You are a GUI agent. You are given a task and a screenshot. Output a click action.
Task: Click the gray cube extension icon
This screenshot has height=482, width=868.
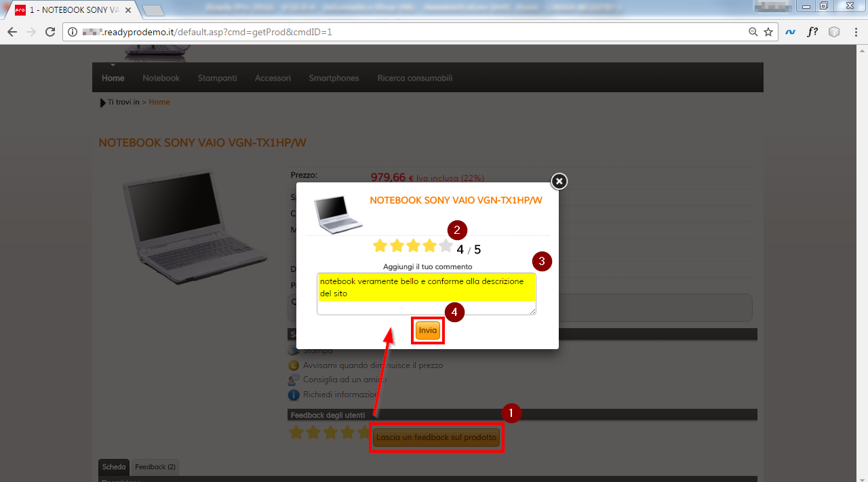click(834, 32)
